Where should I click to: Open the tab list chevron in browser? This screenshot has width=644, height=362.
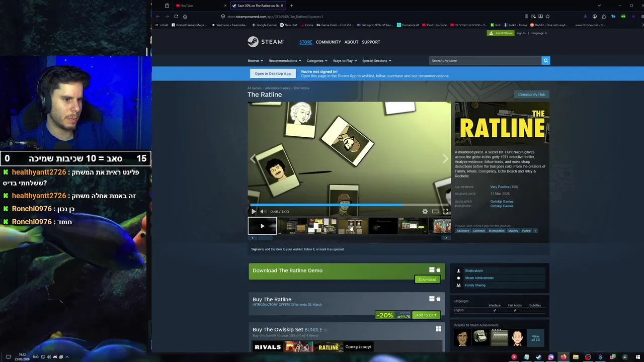pos(599,6)
